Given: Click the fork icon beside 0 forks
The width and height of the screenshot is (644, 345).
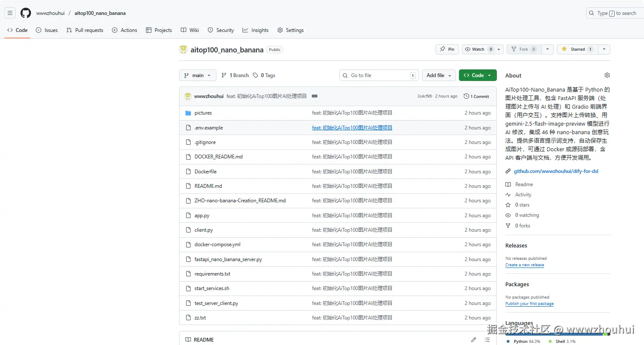Looking at the screenshot, I should tap(508, 226).
